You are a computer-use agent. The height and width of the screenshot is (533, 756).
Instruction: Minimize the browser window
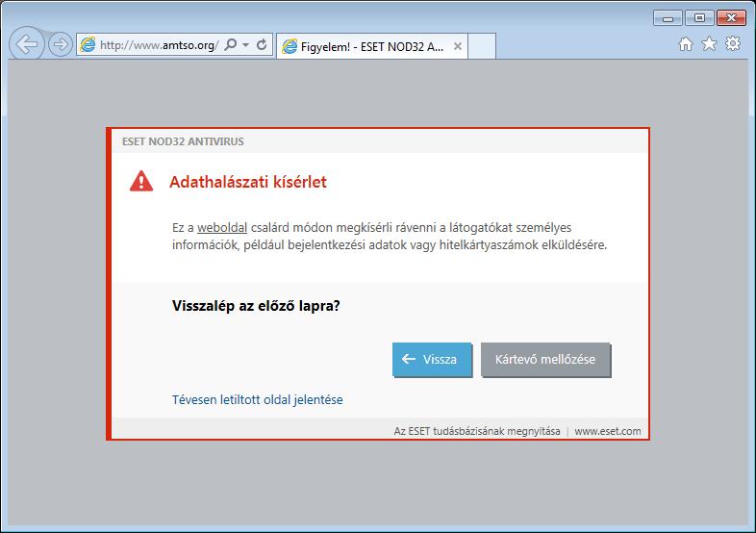tap(668, 18)
